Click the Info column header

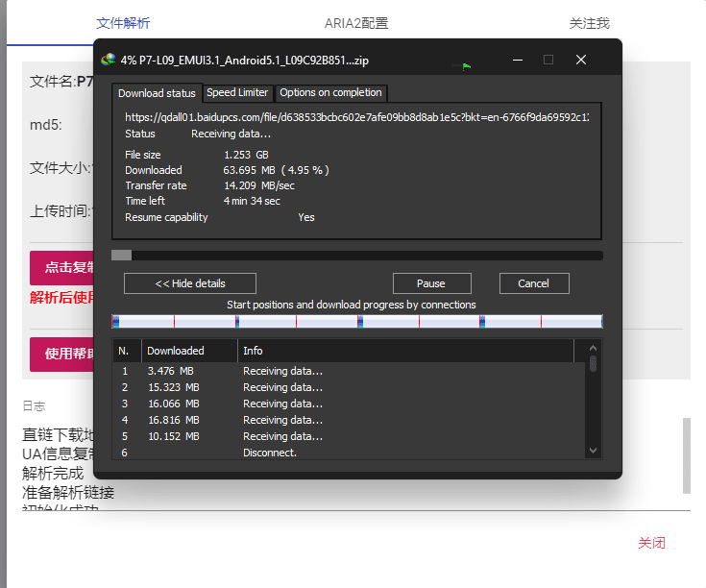pos(405,351)
